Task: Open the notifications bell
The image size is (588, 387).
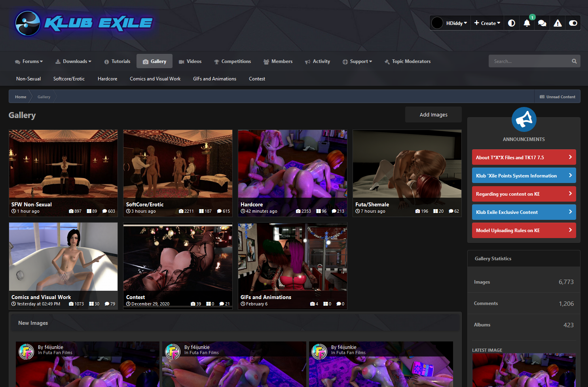Action: tap(527, 23)
